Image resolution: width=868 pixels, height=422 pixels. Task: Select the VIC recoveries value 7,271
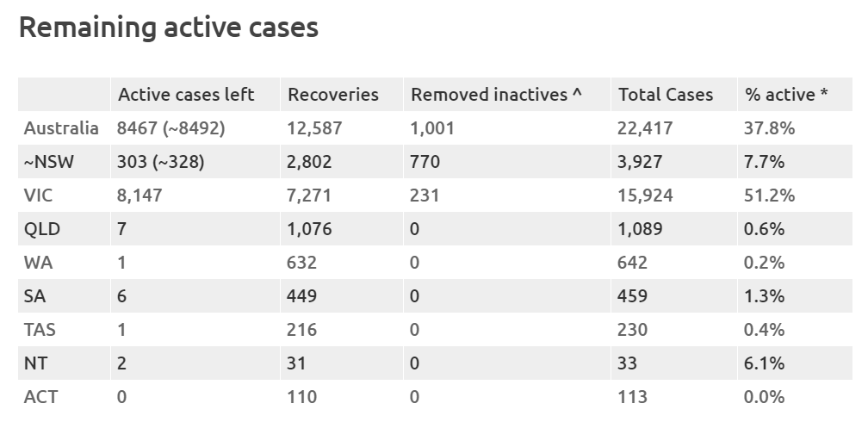tap(309, 195)
